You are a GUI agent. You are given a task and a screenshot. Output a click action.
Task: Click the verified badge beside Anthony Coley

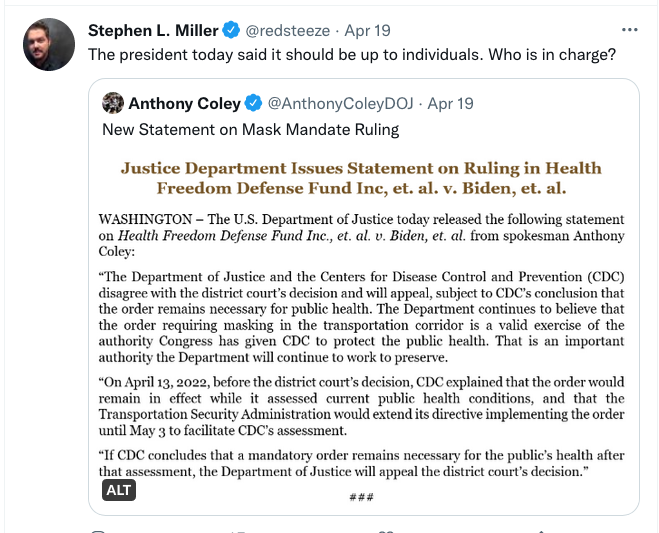coord(254,104)
